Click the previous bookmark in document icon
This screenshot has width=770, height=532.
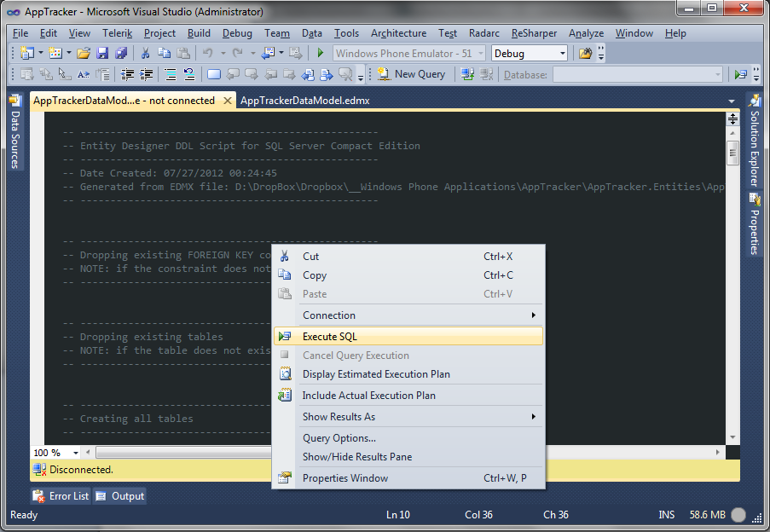[x=309, y=74]
